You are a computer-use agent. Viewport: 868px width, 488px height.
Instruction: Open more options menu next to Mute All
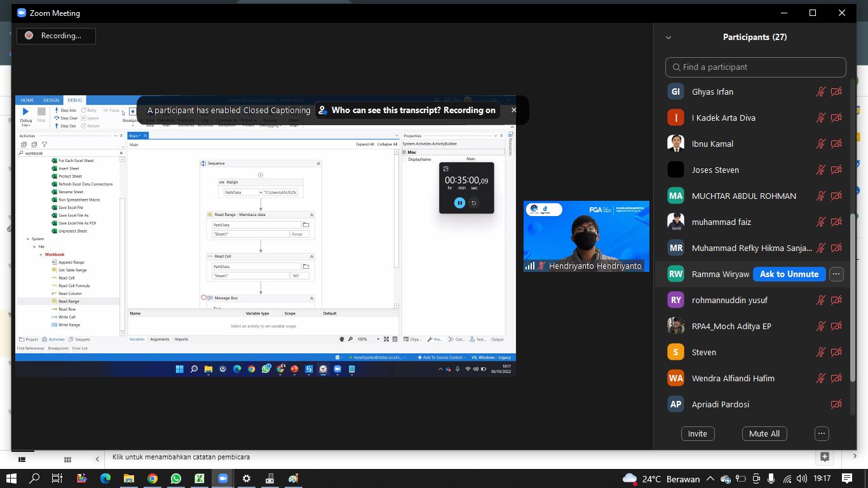click(822, 434)
